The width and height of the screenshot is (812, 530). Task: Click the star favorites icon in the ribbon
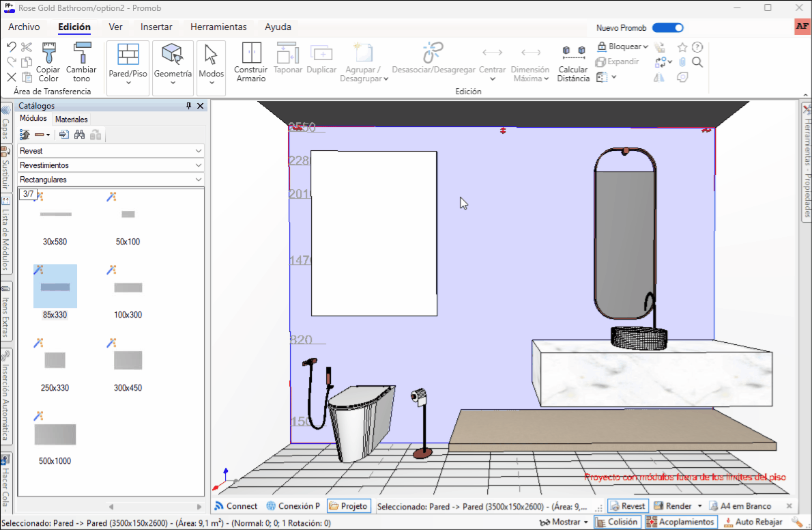click(682, 47)
